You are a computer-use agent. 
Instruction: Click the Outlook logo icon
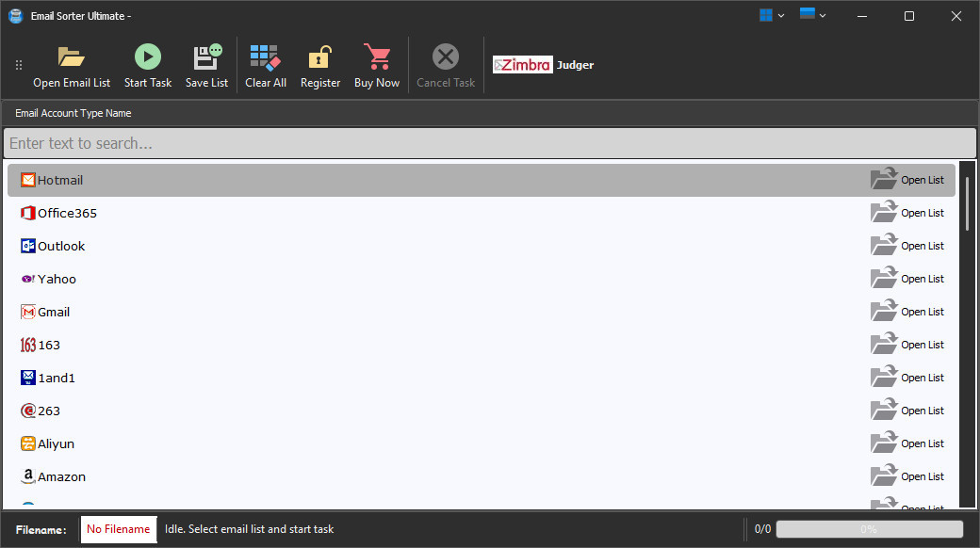(27, 246)
